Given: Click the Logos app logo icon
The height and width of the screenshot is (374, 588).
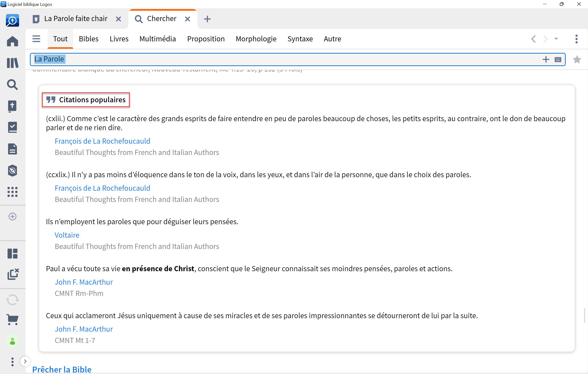Looking at the screenshot, I should 12,21.
